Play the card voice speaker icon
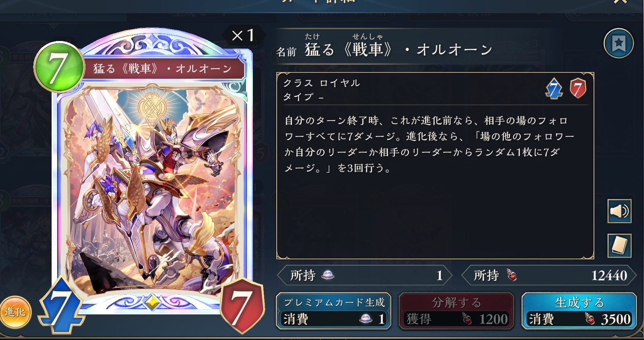The width and height of the screenshot is (644, 340). 619,211
